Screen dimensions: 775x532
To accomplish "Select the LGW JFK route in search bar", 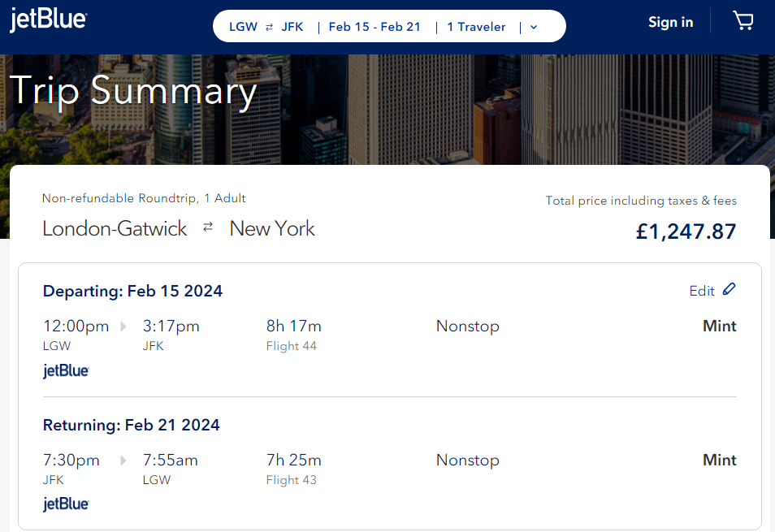I will point(266,27).
